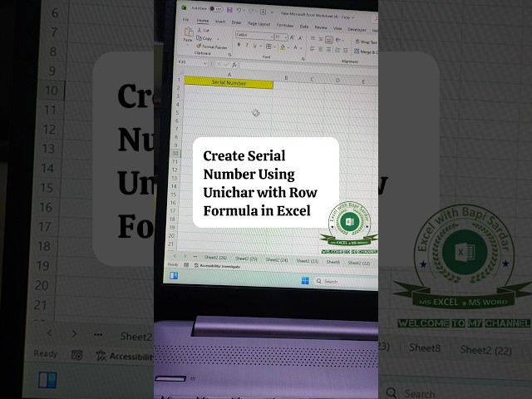Click the Insert Function fx icon
The height and width of the screenshot is (399, 532).
(234, 65)
